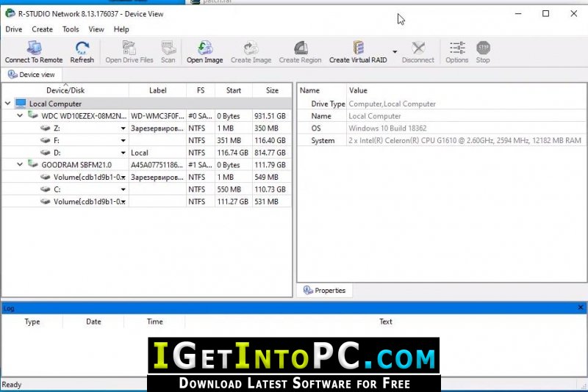Close the Log panel
This screenshot has height=392, width=588.
pyautogui.click(x=580, y=308)
